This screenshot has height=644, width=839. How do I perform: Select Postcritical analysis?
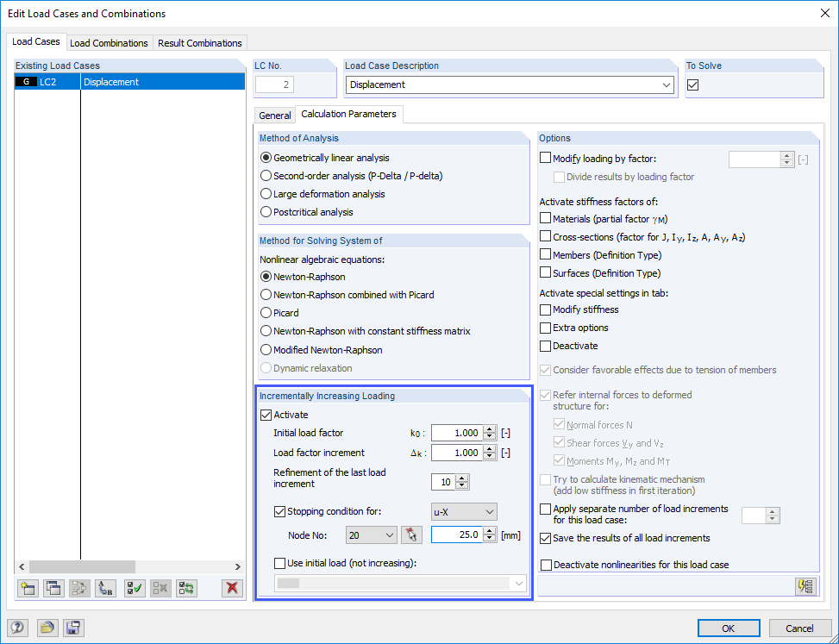click(x=266, y=212)
